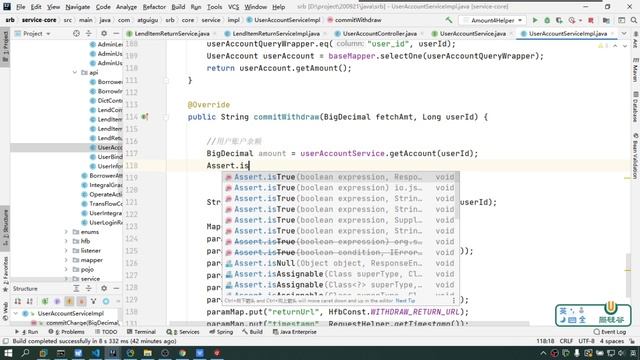Screen dimensions: 640x360
Task: Toggle show properties filter in Structure
Action: 57,301
